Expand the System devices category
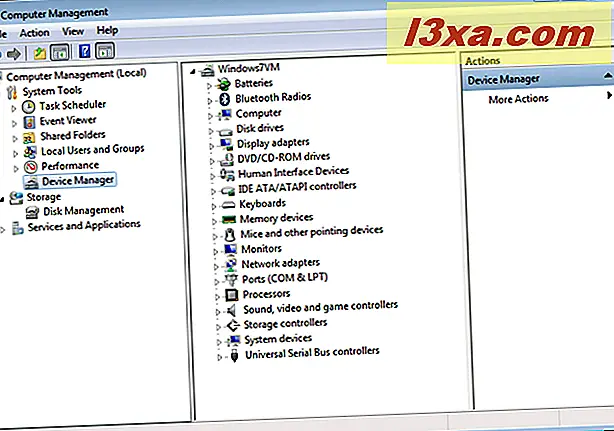The height and width of the screenshot is (431, 614). (219, 342)
